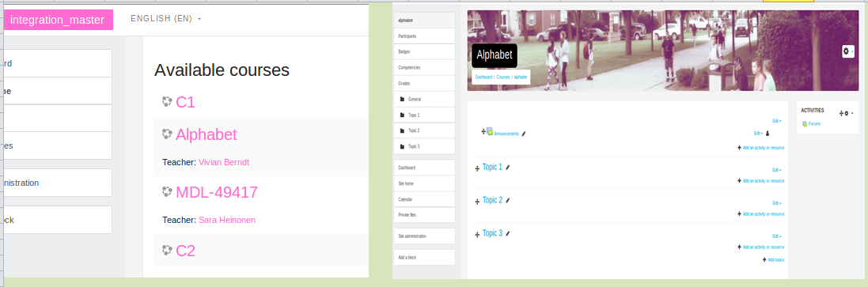Open Participants in the course sidebar
Viewport: 868px width, 287px height.
pyautogui.click(x=424, y=36)
